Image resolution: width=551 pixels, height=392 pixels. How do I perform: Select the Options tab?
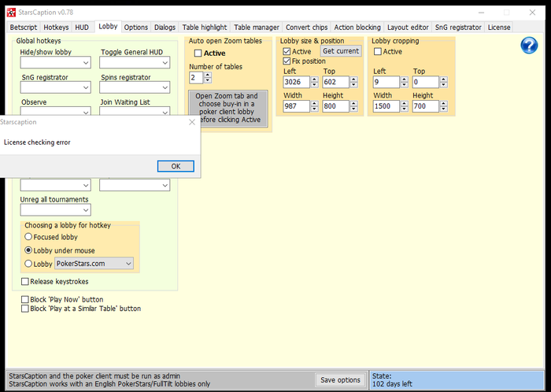point(135,28)
